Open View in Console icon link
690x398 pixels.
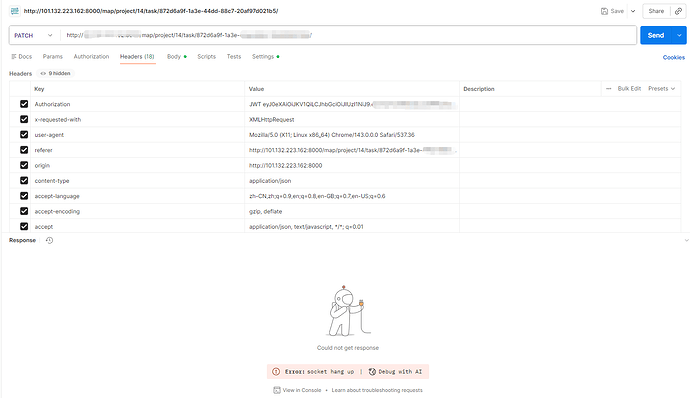(277, 390)
